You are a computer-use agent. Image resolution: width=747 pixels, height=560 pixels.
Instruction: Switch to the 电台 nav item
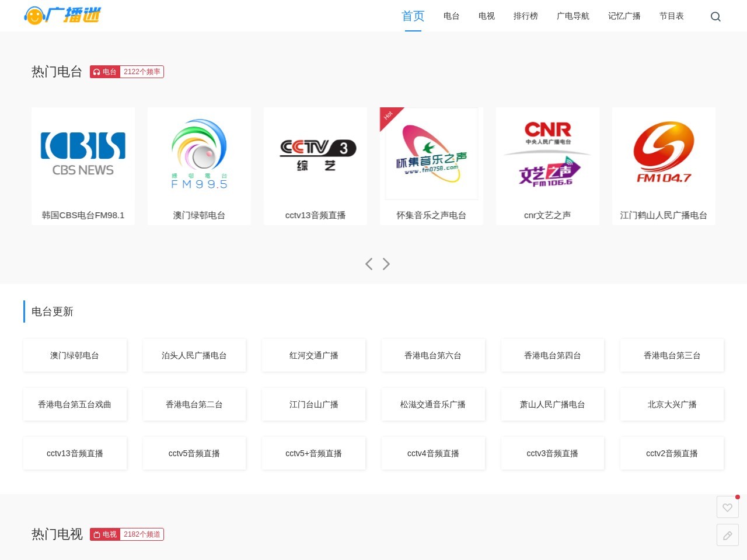[x=452, y=16]
